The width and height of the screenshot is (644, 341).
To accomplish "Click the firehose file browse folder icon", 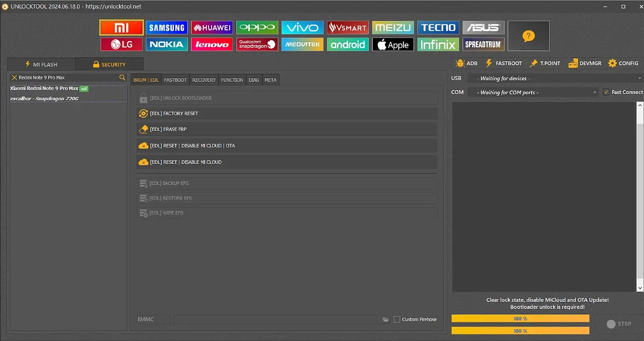I will (386, 319).
